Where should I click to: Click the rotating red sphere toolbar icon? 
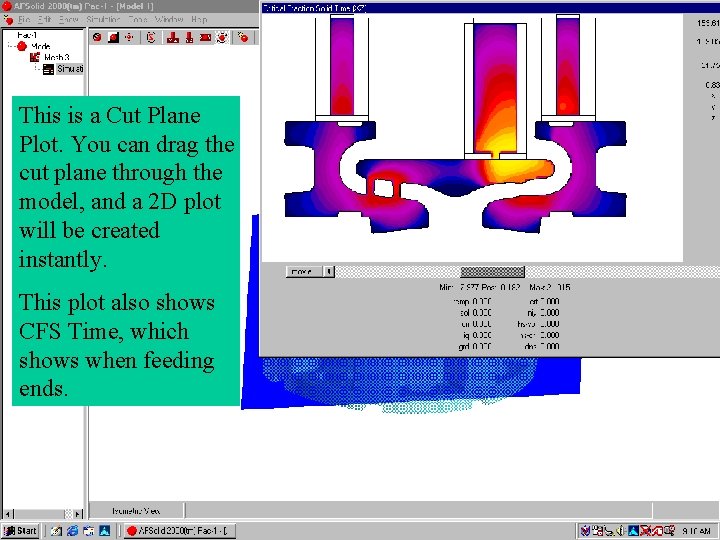[222, 37]
